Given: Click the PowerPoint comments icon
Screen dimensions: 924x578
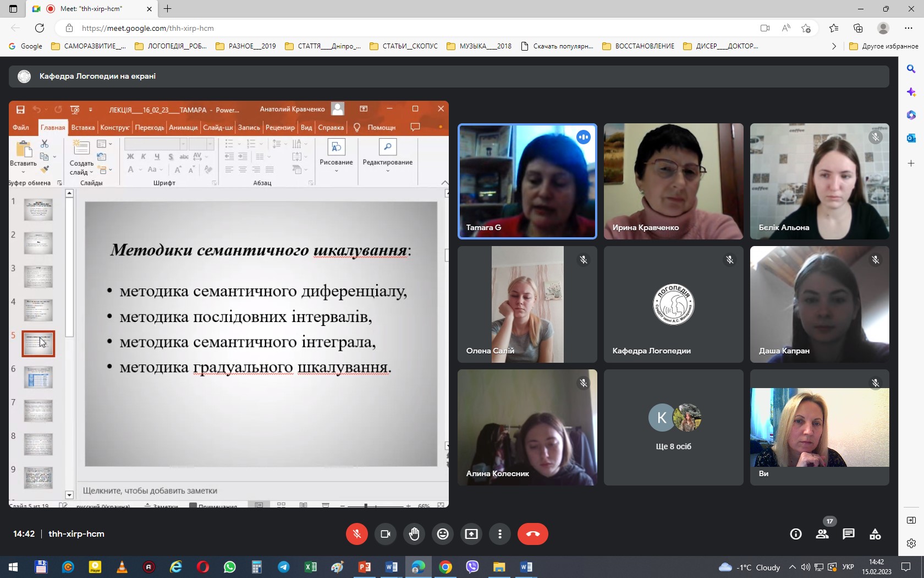Looking at the screenshot, I should pyautogui.click(x=415, y=127).
